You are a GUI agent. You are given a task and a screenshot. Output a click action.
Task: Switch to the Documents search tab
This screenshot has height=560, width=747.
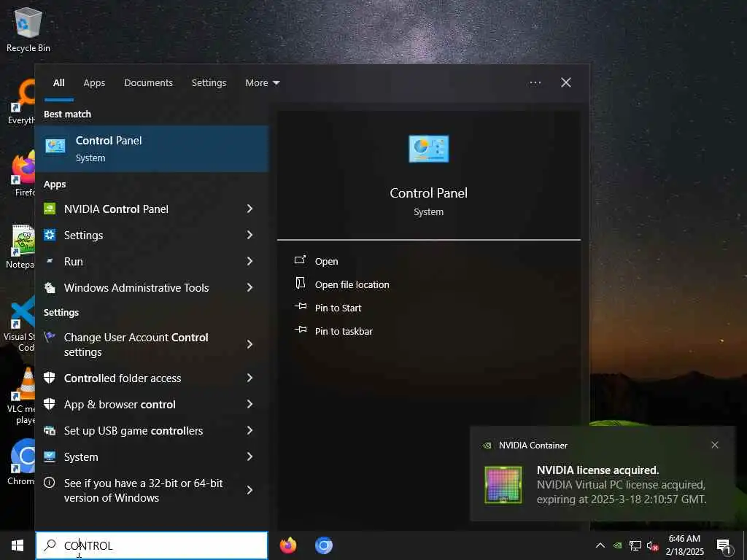pos(148,83)
